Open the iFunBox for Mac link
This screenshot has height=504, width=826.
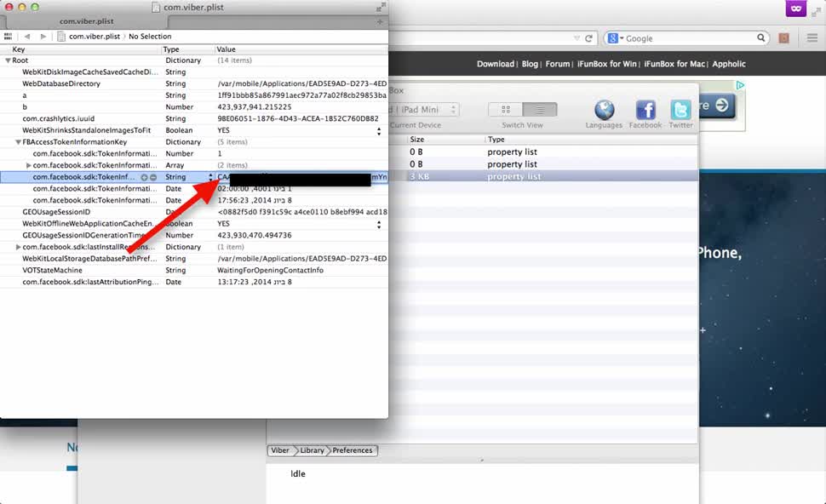(674, 64)
